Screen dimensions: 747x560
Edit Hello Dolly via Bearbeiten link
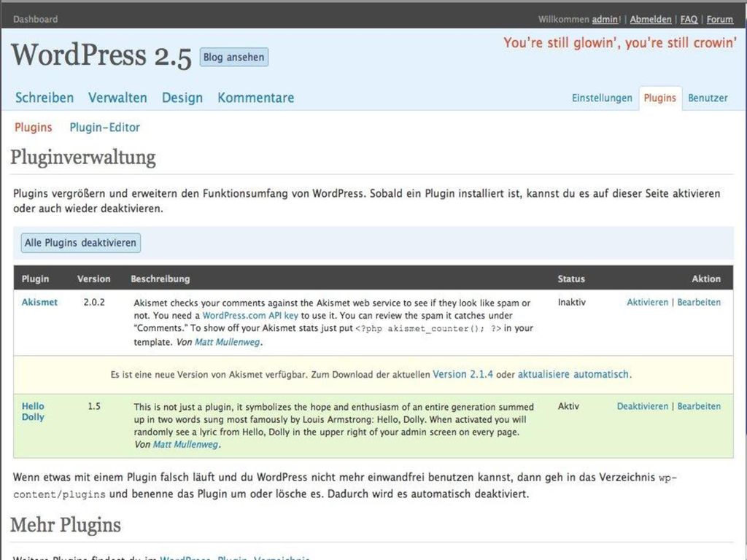click(699, 406)
